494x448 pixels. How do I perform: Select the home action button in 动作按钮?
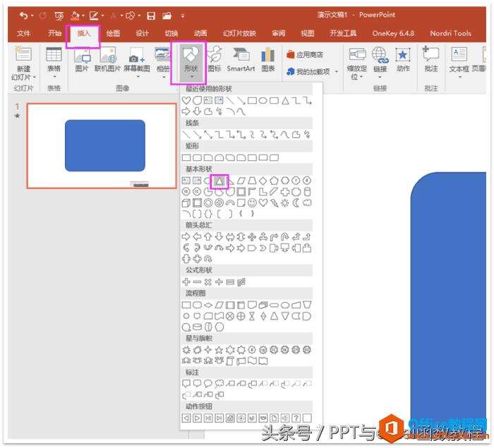click(230, 418)
